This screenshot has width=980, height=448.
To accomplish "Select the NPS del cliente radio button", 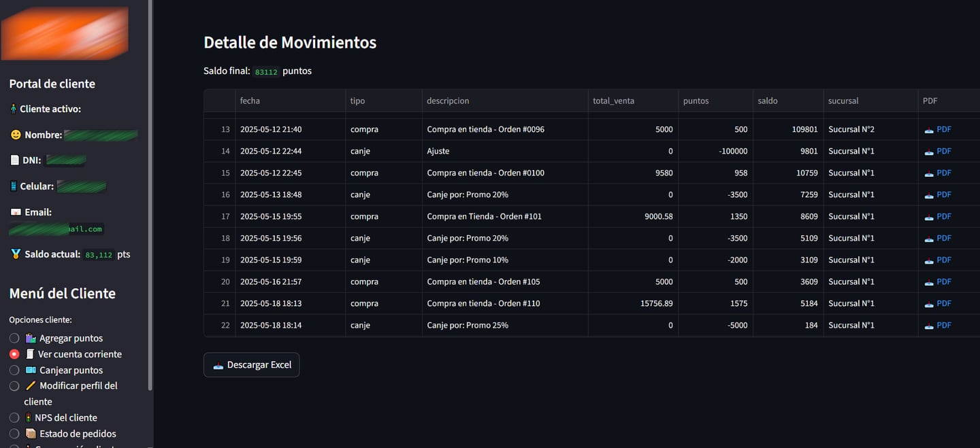I will (14, 417).
